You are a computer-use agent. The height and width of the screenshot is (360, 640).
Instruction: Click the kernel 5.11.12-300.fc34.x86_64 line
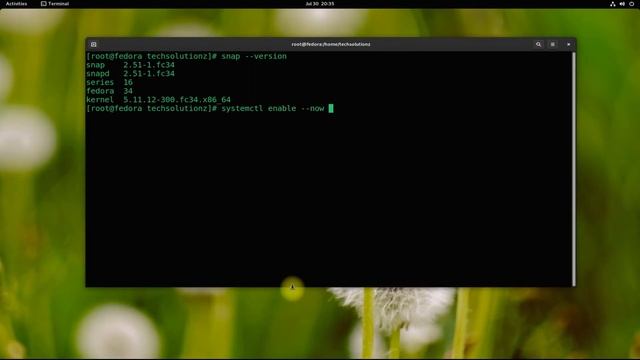tap(158, 100)
